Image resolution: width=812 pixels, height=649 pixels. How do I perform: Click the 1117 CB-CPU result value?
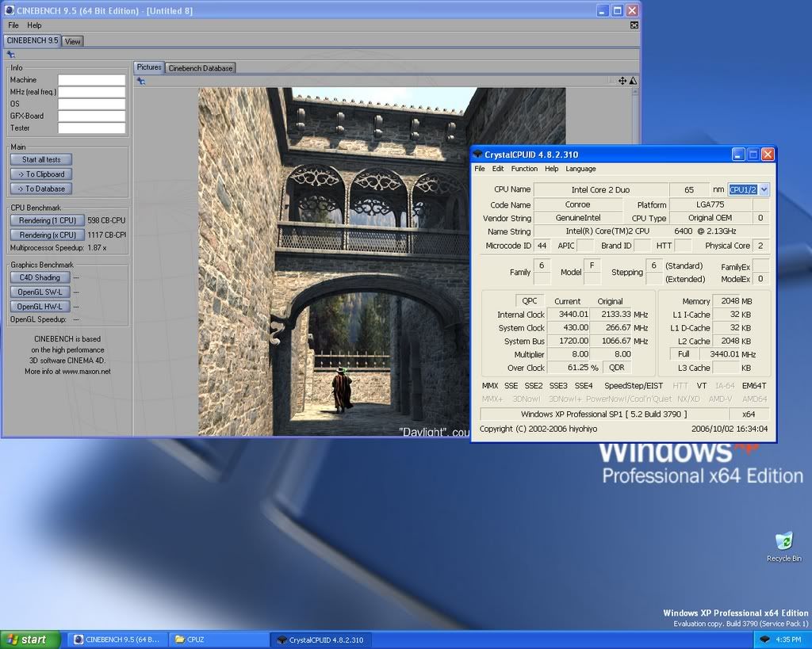coord(106,235)
